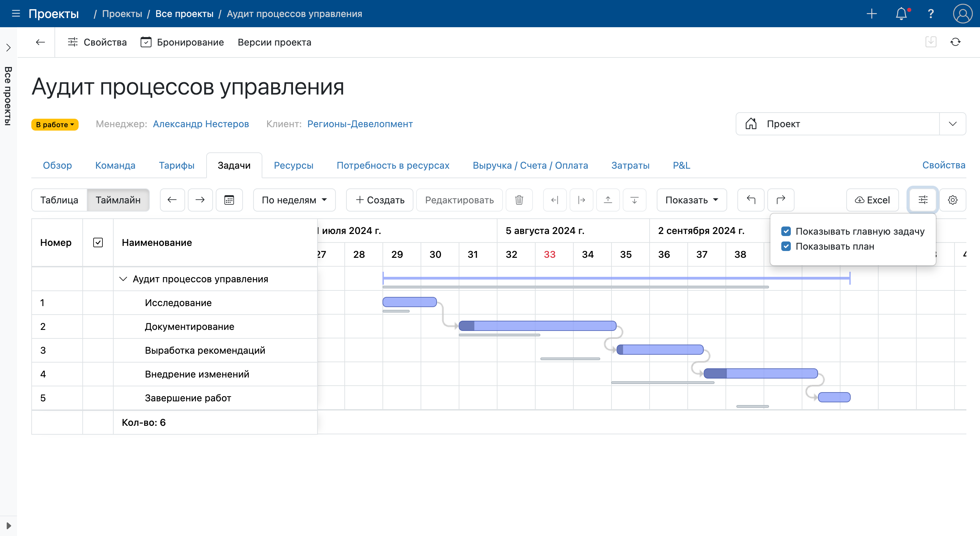
Task: Open 'Выручка / Счета / Оплата' tab
Action: click(530, 165)
